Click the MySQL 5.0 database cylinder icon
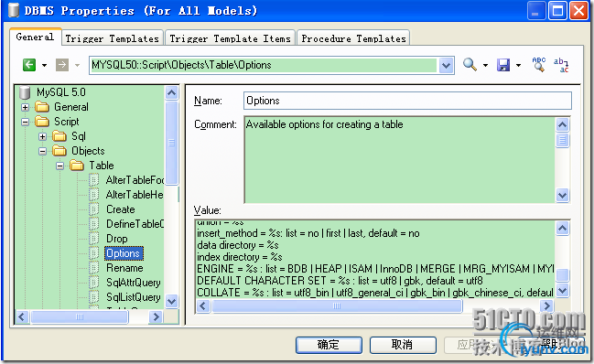The height and width of the screenshot is (364, 594). pyautogui.click(x=25, y=92)
